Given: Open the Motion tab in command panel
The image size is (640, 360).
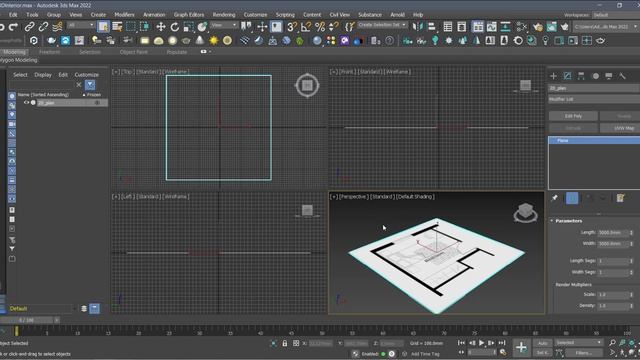Looking at the screenshot, I should [595, 76].
